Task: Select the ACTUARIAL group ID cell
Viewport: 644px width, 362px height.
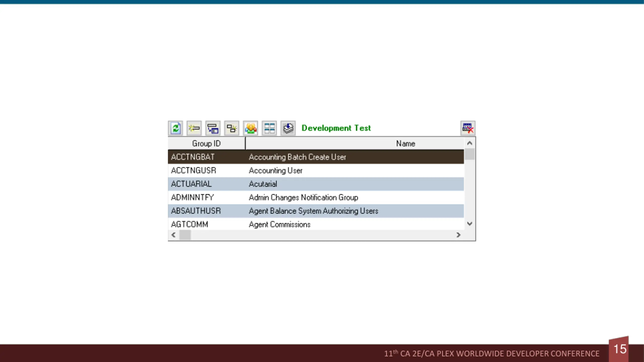Action: 207,184
